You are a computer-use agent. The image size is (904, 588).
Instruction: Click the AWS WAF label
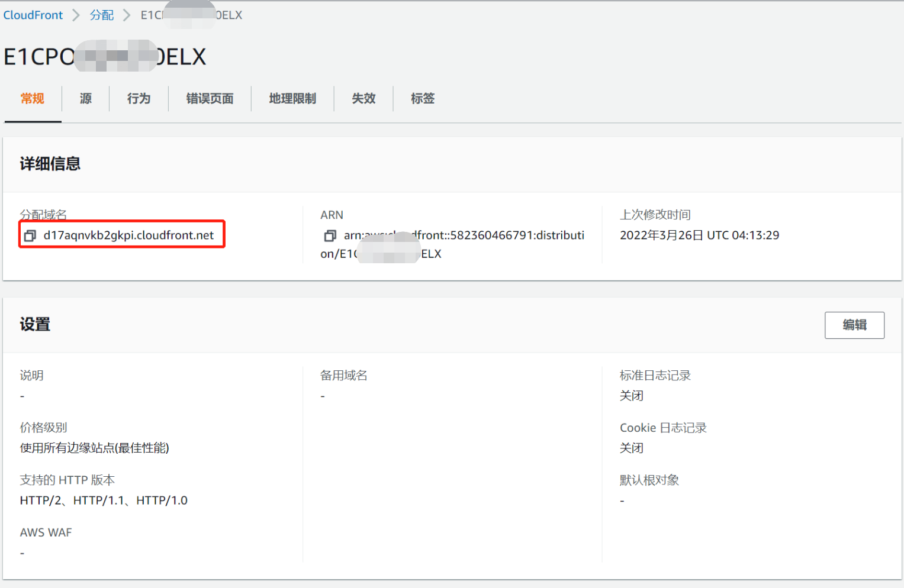click(x=46, y=532)
